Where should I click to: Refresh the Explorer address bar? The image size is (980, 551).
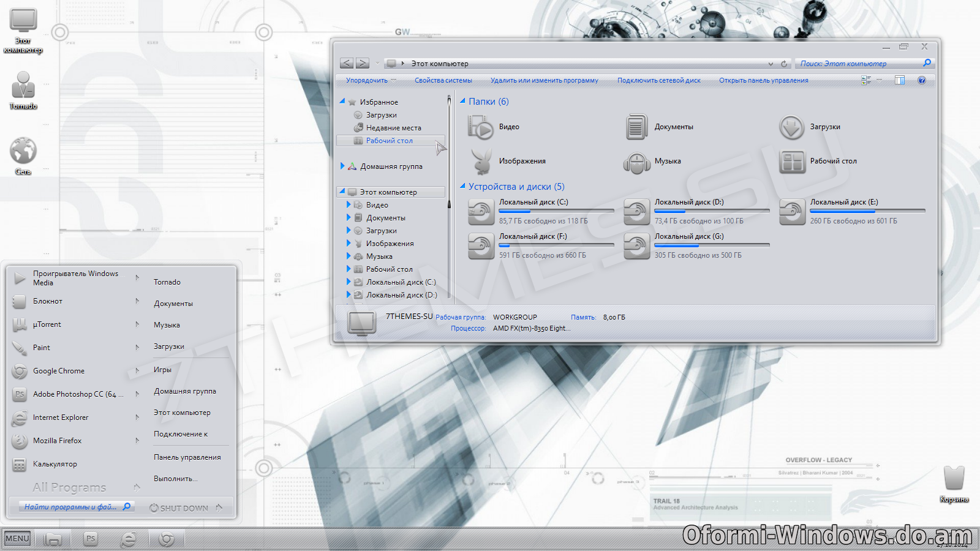[x=783, y=64]
